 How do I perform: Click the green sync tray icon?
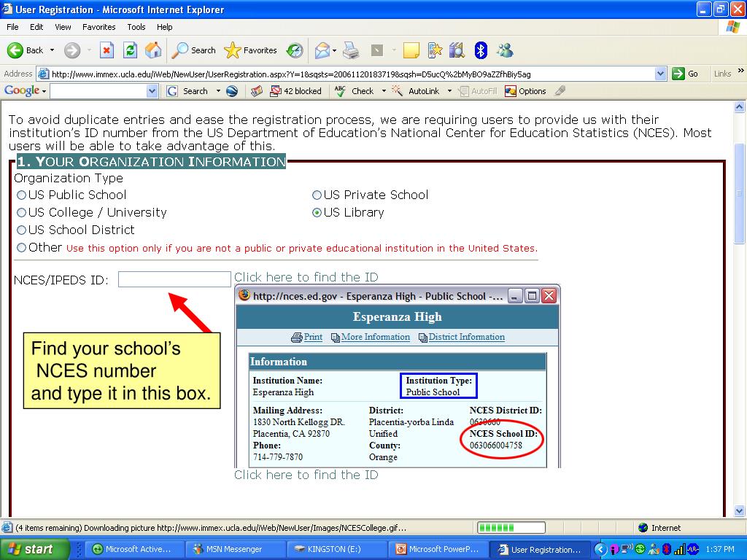[x=640, y=549]
